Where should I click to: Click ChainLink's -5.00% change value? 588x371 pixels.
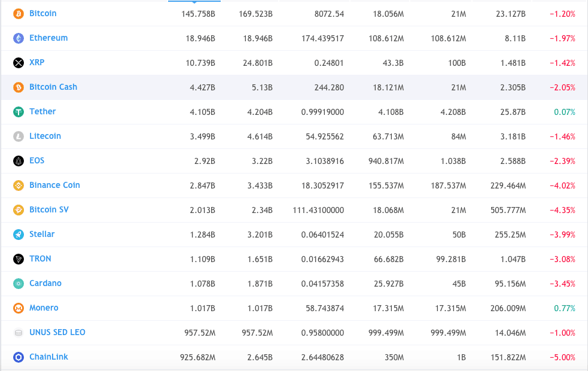pos(562,357)
